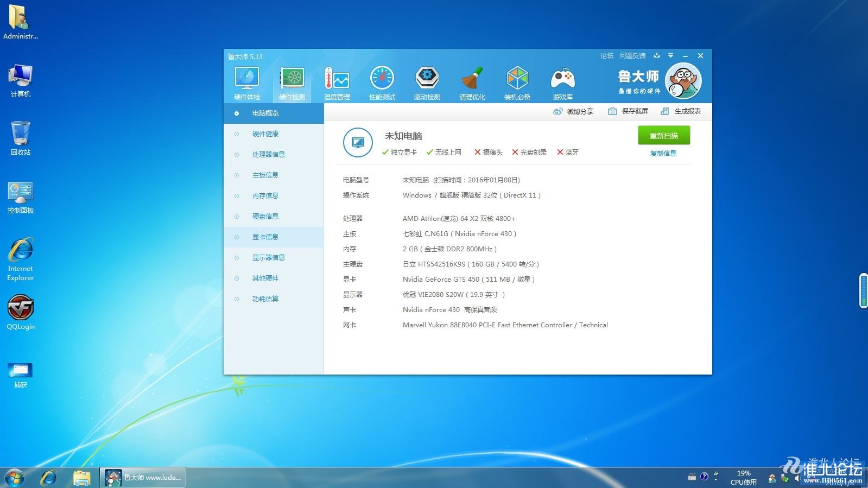Open file explorer from taskbar
Viewport: 868px width, 488px height.
(x=81, y=478)
